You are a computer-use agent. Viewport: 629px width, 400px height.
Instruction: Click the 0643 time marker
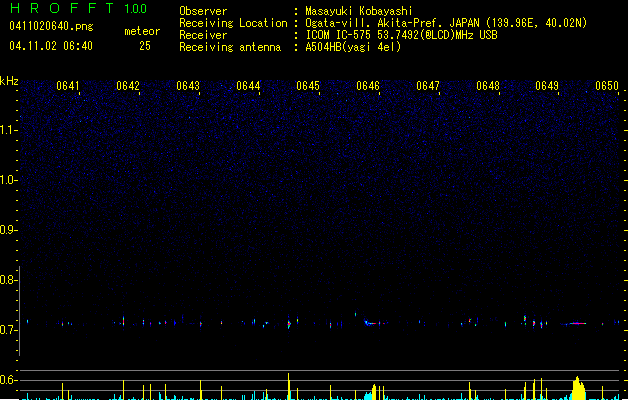coord(188,86)
